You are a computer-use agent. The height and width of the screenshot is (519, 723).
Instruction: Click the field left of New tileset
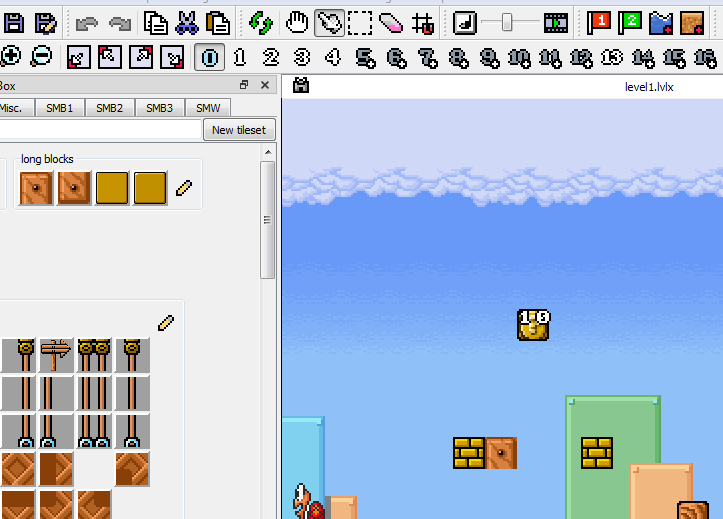click(100, 130)
